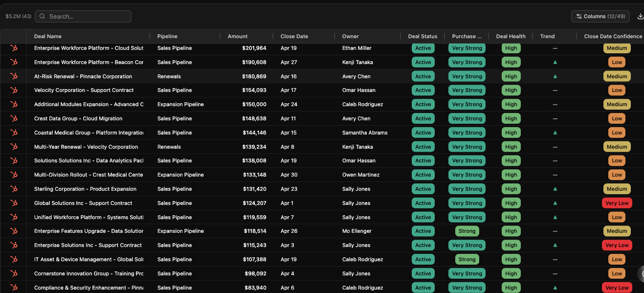Viewport: 644px width, 293px height.
Task: Open the Columns (12/49) selector
Action: point(600,17)
